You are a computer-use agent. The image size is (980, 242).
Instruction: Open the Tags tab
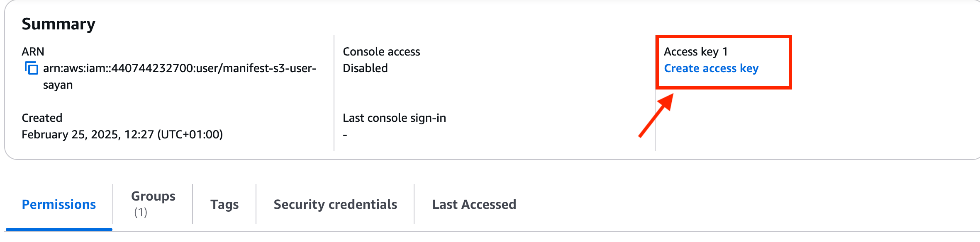coord(224,204)
